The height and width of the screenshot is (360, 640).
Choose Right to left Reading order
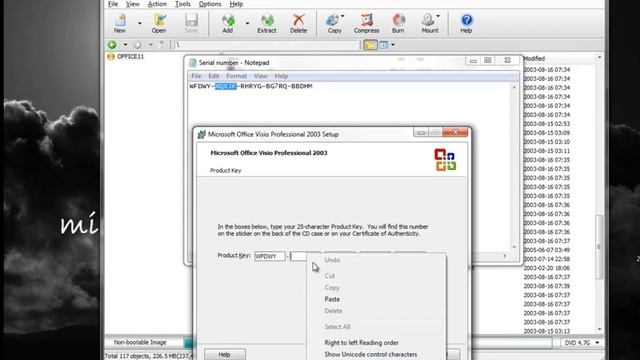[x=362, y=343]
